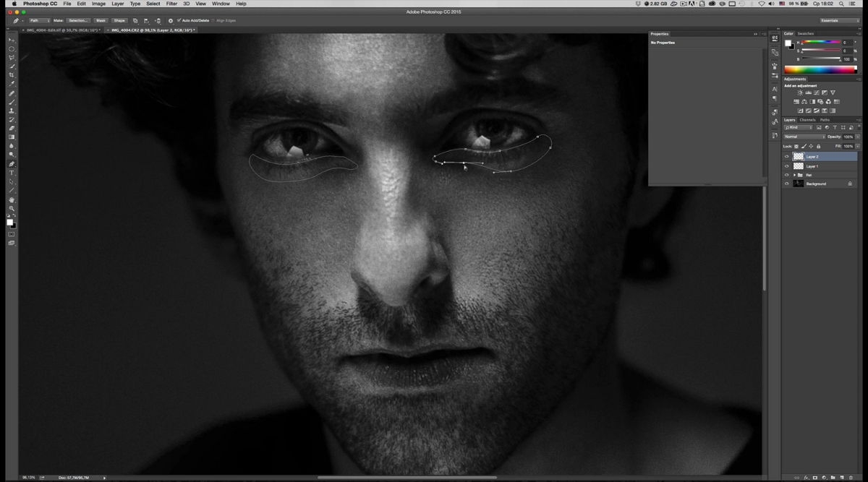Expand the Ret layer group
The height and width of the screenshot is (482, 868).
(794, 175)
